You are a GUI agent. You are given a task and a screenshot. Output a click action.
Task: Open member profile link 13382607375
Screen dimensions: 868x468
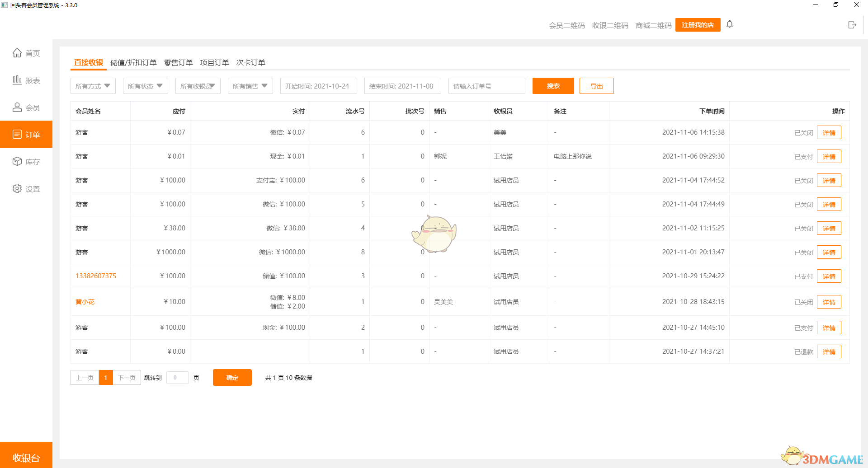click(96, 276)
